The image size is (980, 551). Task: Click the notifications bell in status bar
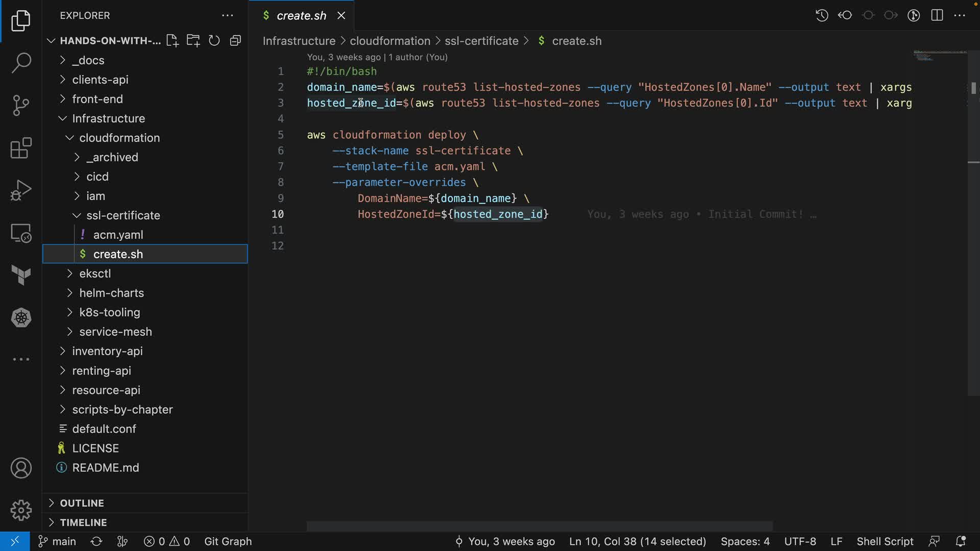pyautogui.click(x=961, y=541)
